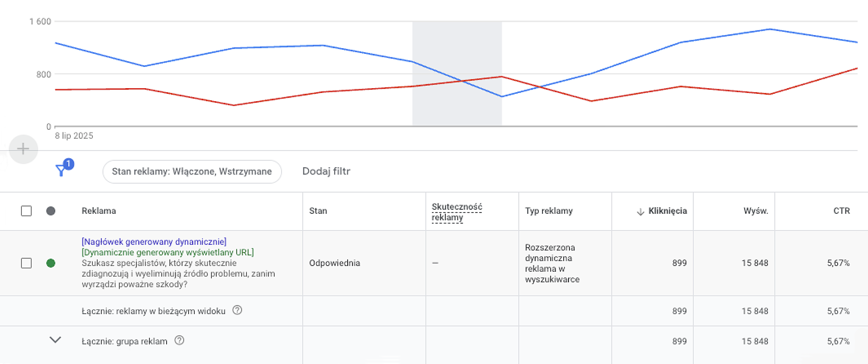Click the green enabled status dot

tap(51, 263)
